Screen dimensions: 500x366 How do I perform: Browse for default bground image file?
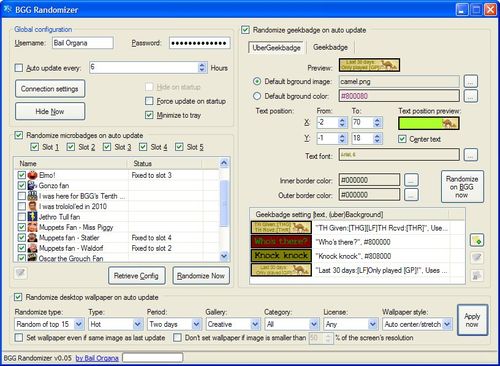pos(470,81)
